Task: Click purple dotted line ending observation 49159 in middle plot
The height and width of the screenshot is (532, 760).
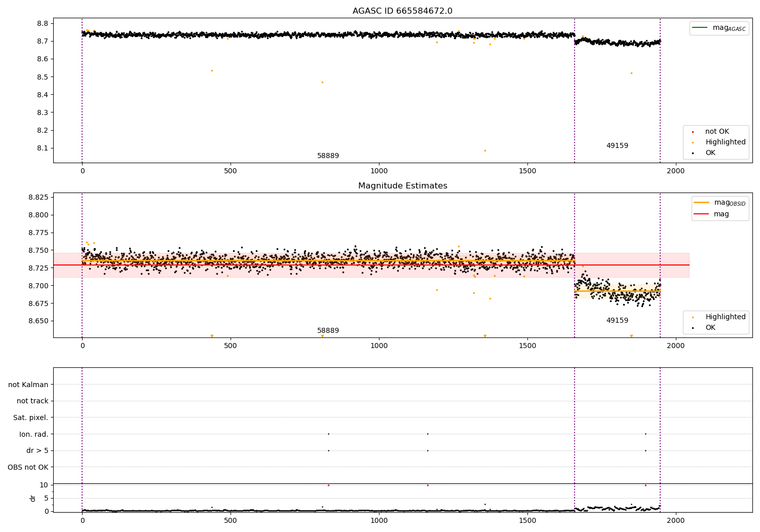Action: (660, 265)
